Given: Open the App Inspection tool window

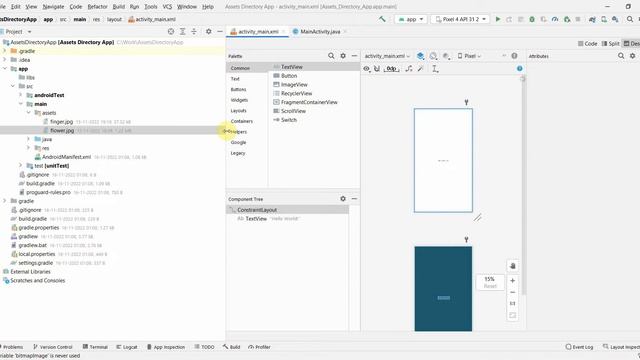Looking at the screenshot, I should 165,347.
